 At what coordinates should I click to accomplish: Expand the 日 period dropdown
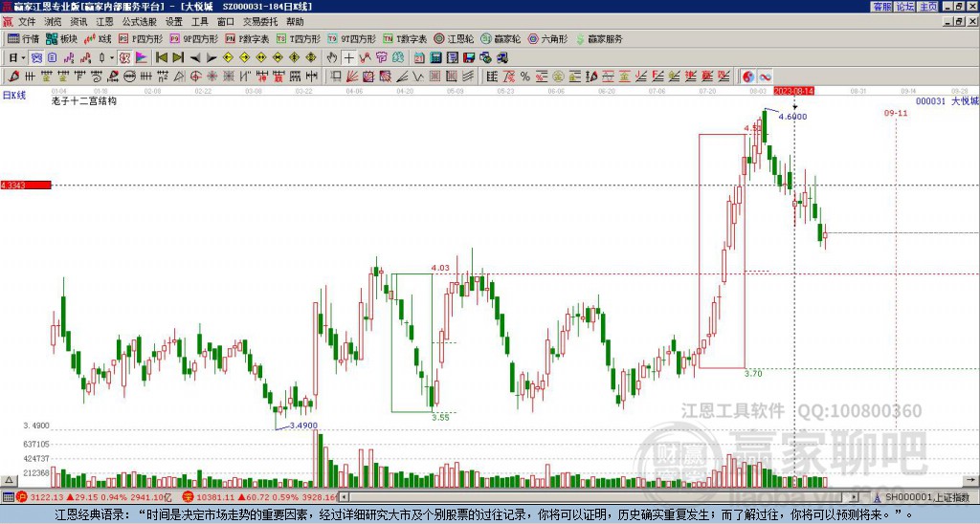pyautogui.click(x=23, y=58)
